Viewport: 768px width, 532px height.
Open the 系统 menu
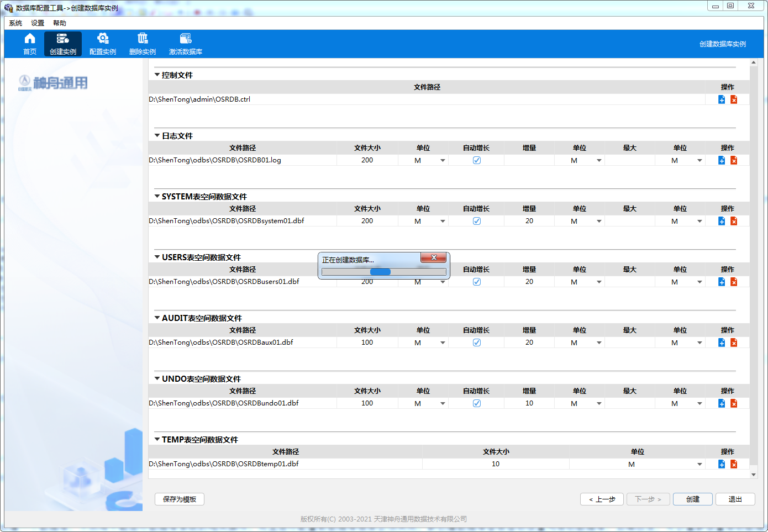pyautogui.click(x=15, y=23)
